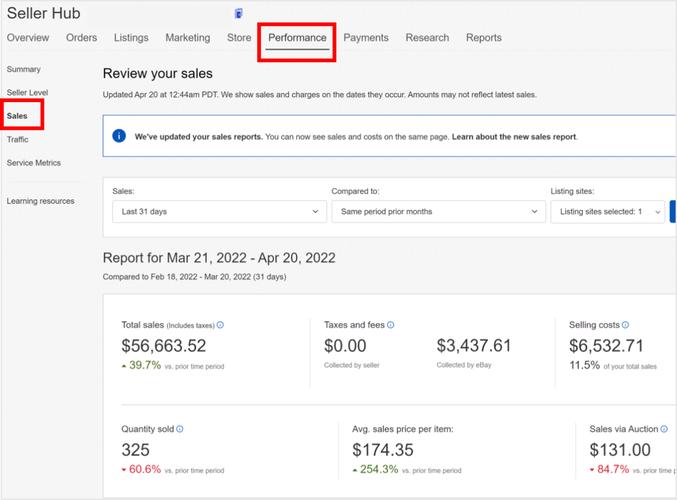Open Seller Level in the sidebar
This screenshot has height=500, width=677.
[27, 92]
